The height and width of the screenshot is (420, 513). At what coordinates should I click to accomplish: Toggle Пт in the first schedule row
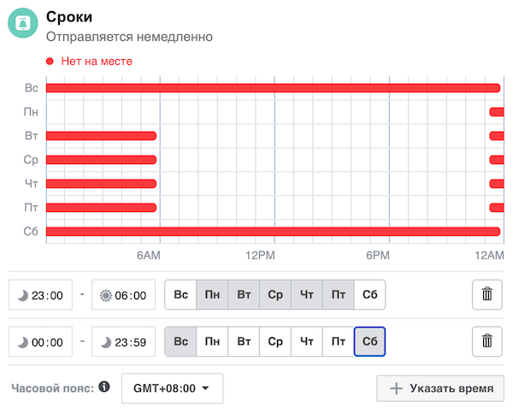(339, 295)
